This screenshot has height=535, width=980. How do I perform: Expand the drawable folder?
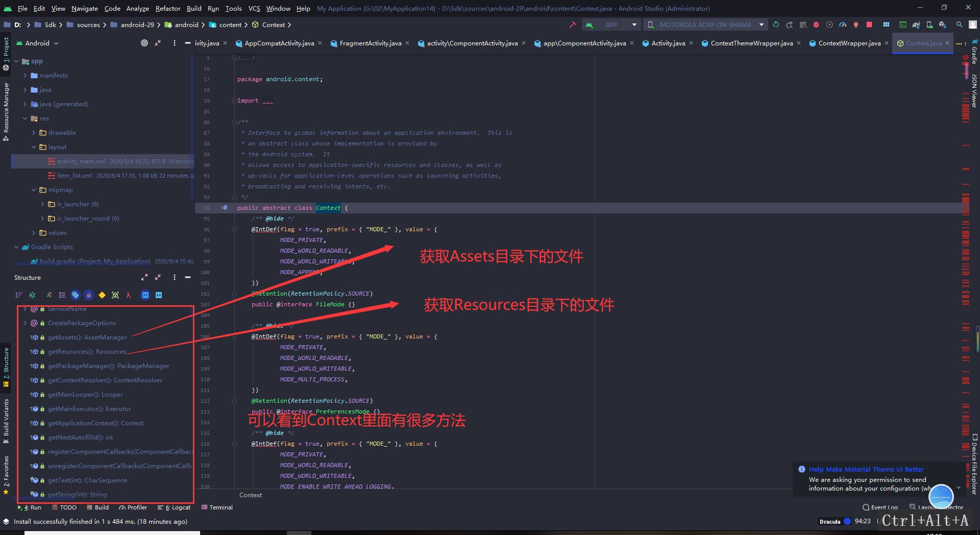coord(34,133)
